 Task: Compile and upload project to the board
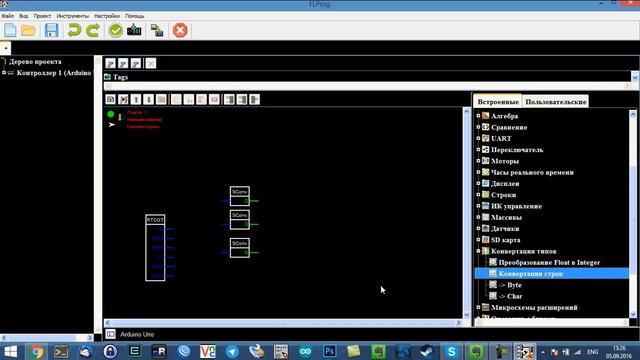coord(134,31)
